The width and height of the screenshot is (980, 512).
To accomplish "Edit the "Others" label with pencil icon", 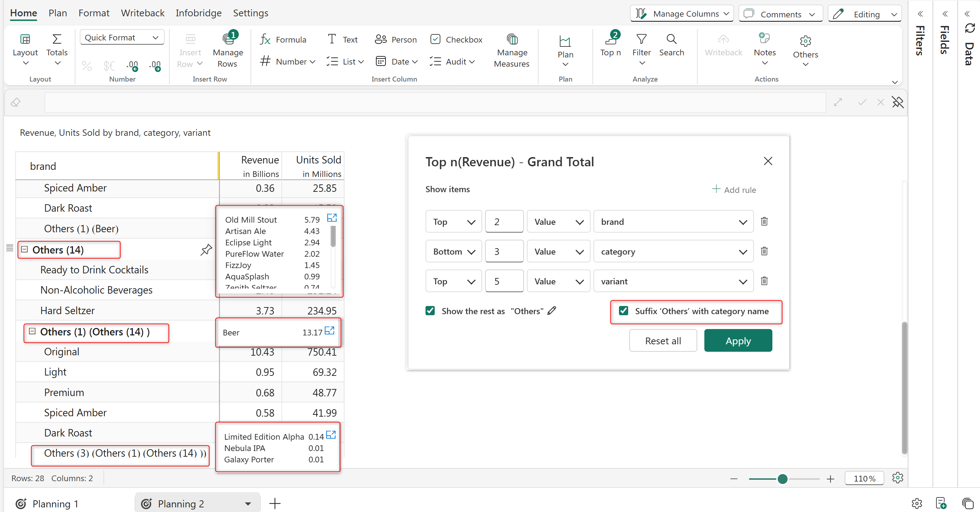I will [x=552, y=311].
